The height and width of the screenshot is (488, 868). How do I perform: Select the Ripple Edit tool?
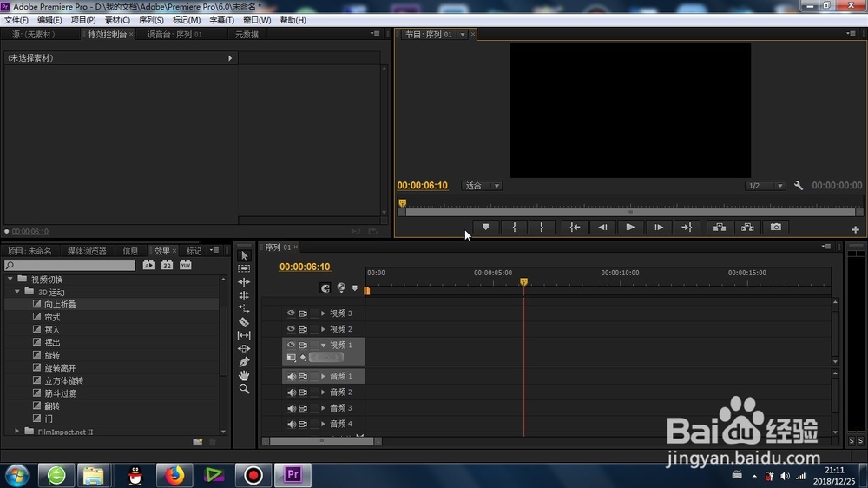coord(244,282)
